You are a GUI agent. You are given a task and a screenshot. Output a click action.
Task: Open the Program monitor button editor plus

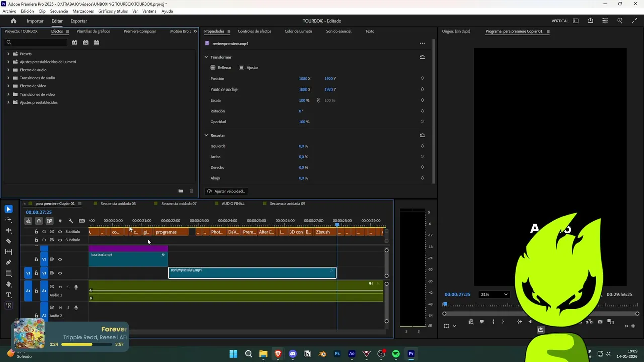point(633,326)
